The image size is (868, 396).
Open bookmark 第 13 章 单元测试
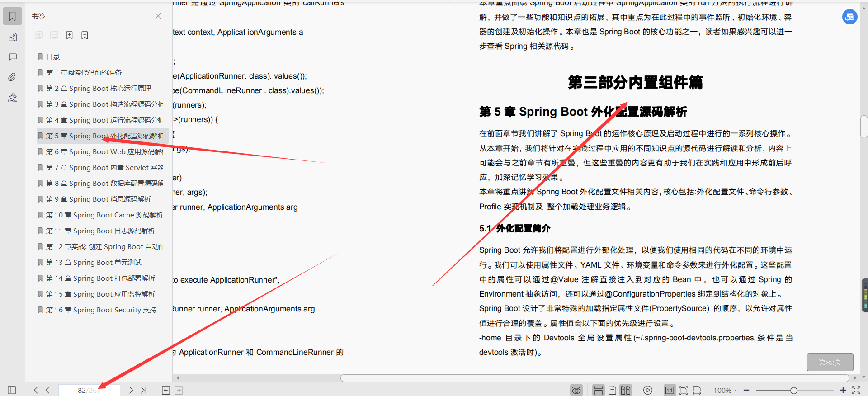[x=90, y=262]
